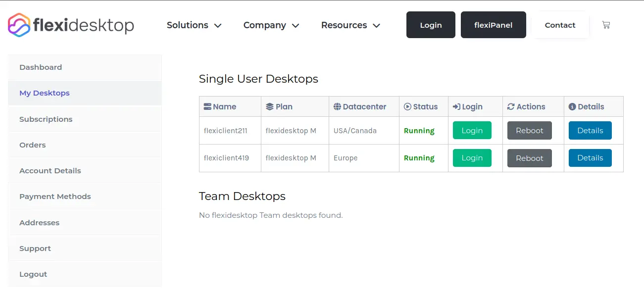Screen dimensions: 644x301
Task: Click Running status for flexiclient419
Action: click(419, 158)
